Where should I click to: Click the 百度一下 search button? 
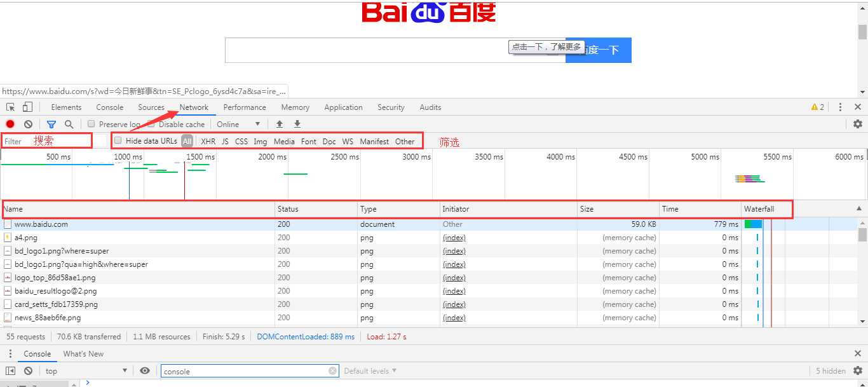(x=599, y=50)
